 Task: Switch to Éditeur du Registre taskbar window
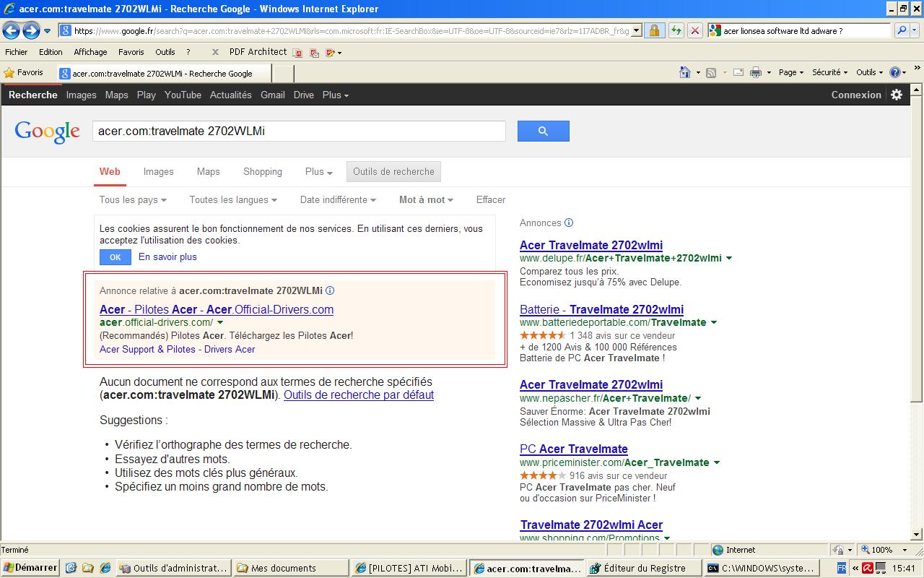tap(644, 568)
